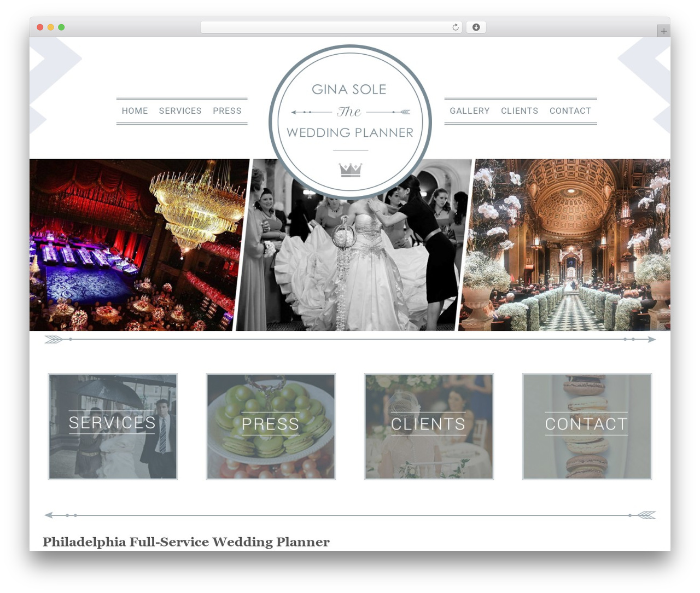700x593 pixels.
Task: Open the Press tile with green macarons
Action: [x=271, y=426]
